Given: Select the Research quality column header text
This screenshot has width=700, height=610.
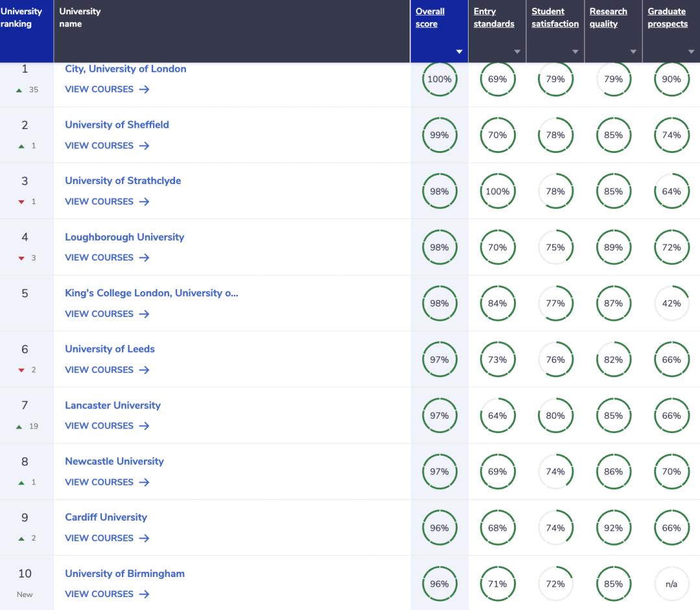Looking at the screenshot, I should pos(608,18).
